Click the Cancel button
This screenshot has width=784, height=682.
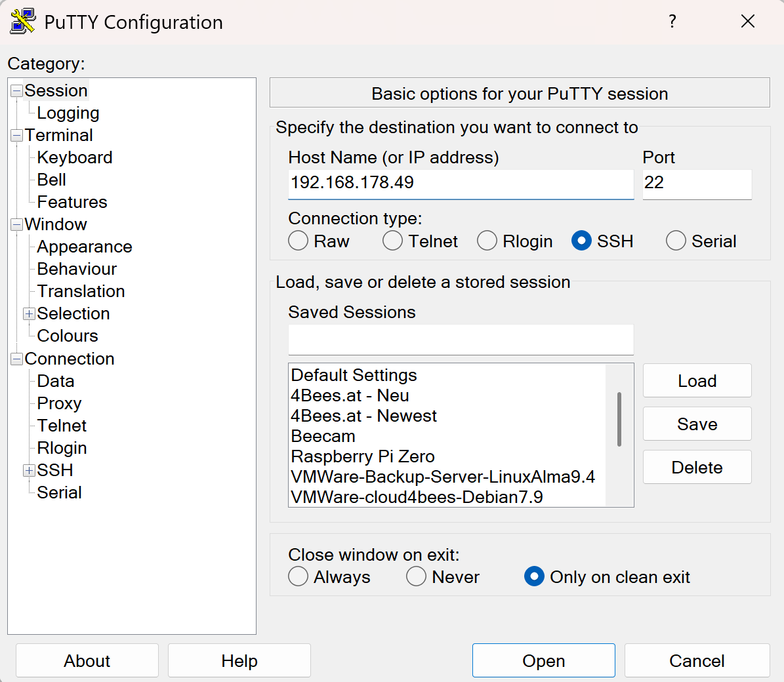click(x=697, y=660)
